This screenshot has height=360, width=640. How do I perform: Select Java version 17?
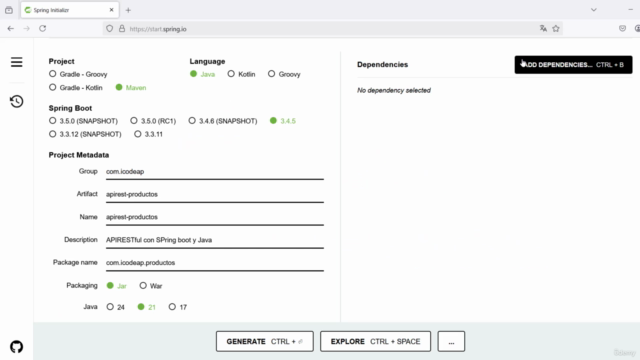tap(178, 307)
